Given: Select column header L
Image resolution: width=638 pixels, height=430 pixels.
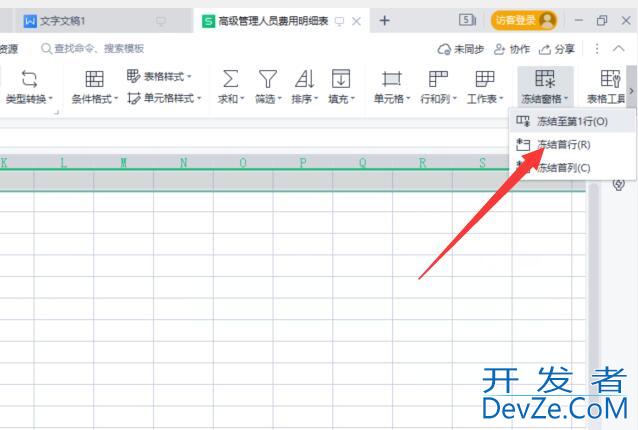Looking at the screenshot, I should click(63, 163).
